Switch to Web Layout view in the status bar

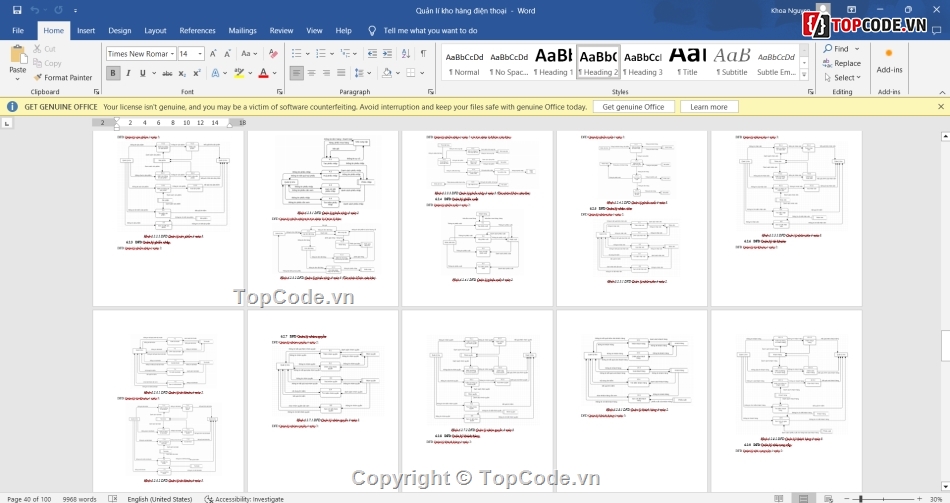point(827,499)
